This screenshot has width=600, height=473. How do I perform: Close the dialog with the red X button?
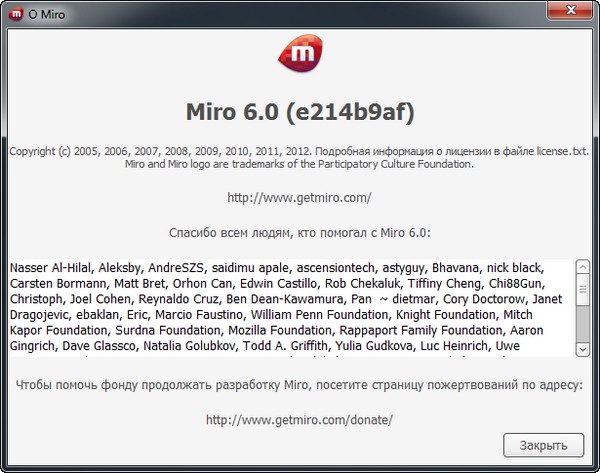tap(570, 11)
